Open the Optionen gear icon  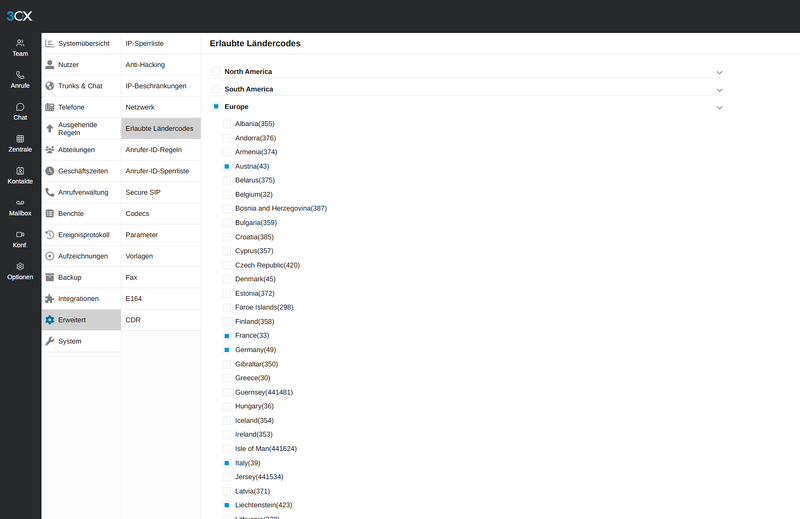pos(20,266)
